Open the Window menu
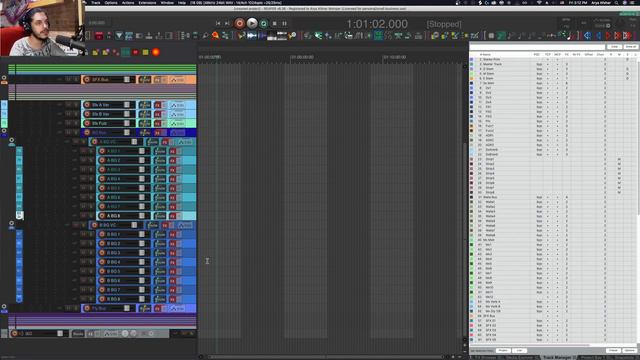Screen dimensions: 640x360 point(167,2)
